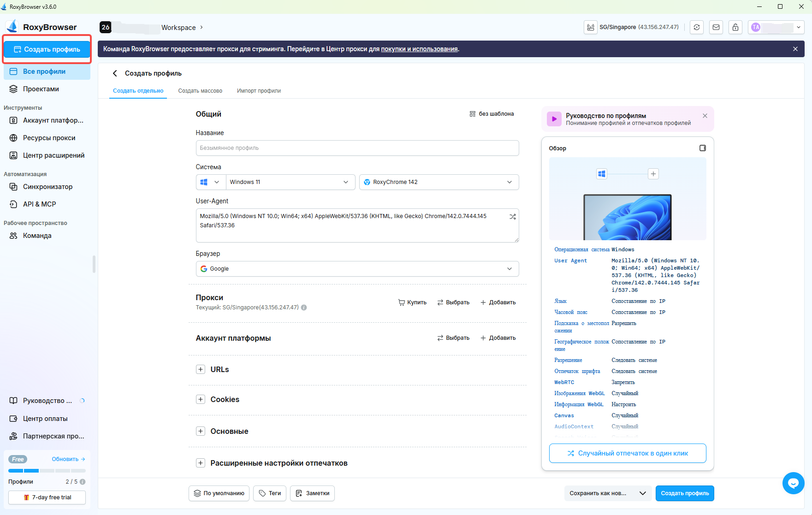812x515 pixels.
Task: Click the lock icon in top bar
Action: [735, 27]
